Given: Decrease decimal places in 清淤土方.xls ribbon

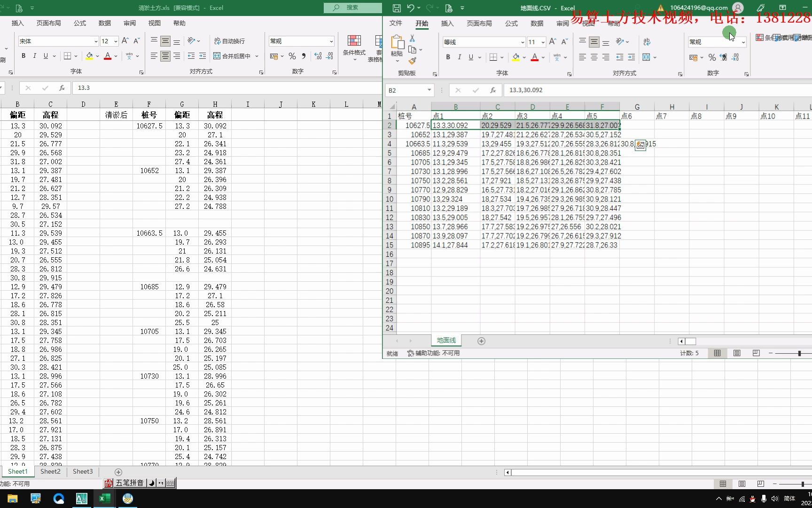Looking at the screenshot, I should point(329,56).
